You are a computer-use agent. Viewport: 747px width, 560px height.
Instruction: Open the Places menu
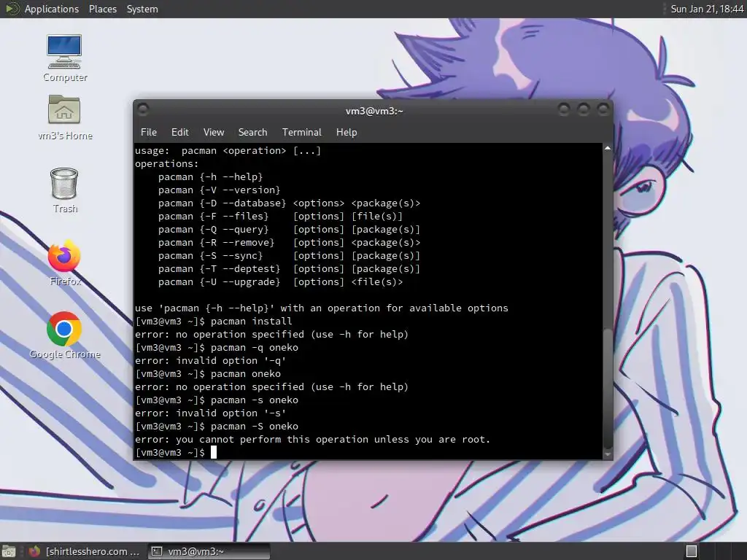[x=102, y=9]
